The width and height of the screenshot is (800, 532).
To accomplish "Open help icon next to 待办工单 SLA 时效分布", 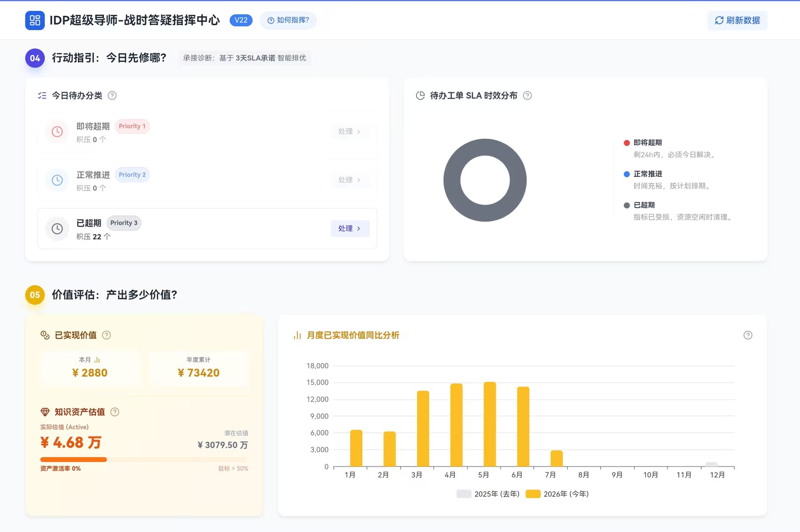I will [x=527, y=96].
